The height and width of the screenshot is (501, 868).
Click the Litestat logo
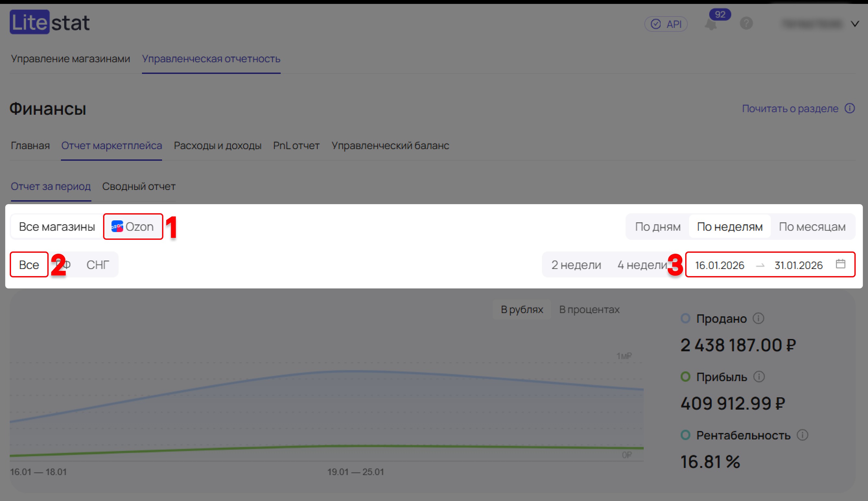[x=50, y=22]
